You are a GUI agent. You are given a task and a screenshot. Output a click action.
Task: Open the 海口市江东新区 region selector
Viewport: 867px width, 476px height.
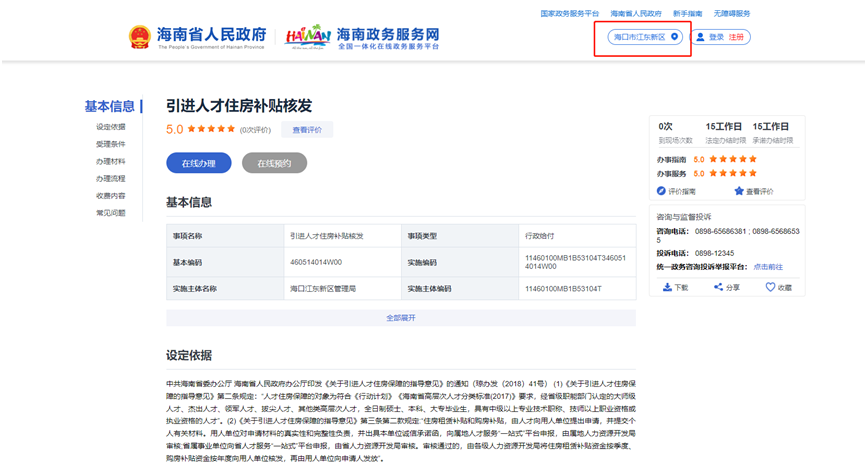click(x=639, y=37)
